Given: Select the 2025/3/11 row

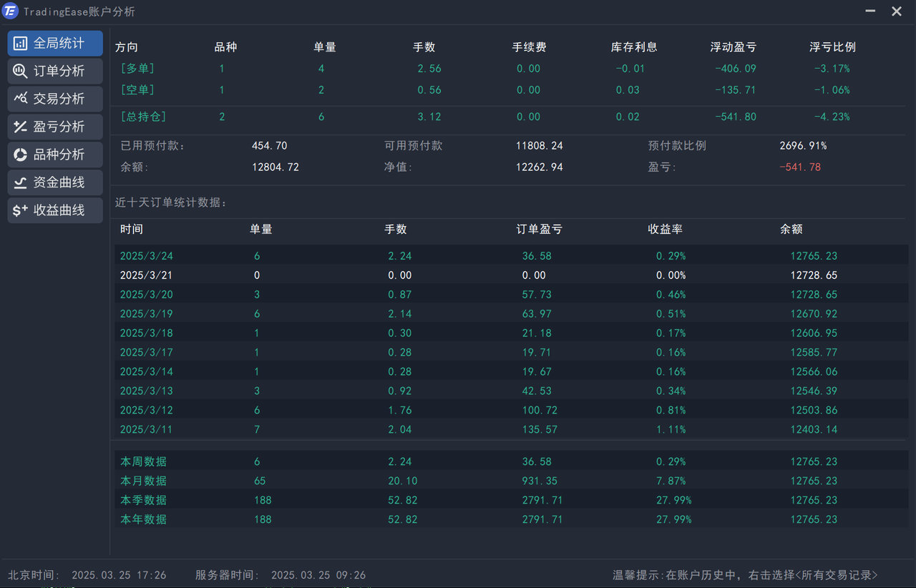Looking at the screenshot, I should coord(146,430).
